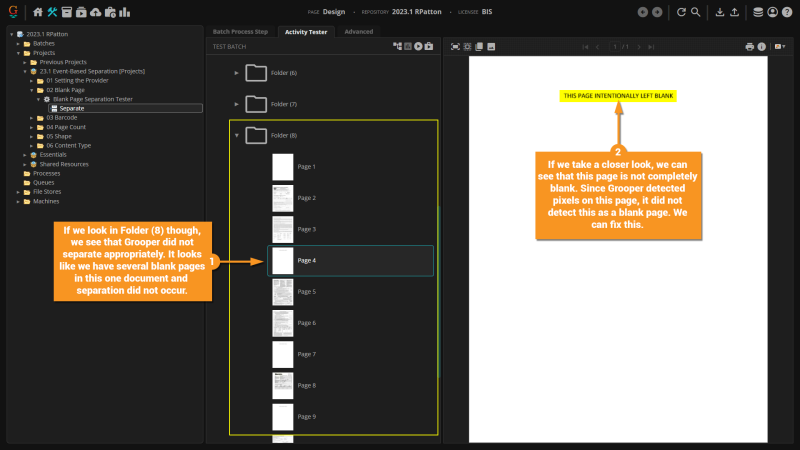
Task: Expand the Batches tree node
Action: pyautogui.click(x=18, y=44)
